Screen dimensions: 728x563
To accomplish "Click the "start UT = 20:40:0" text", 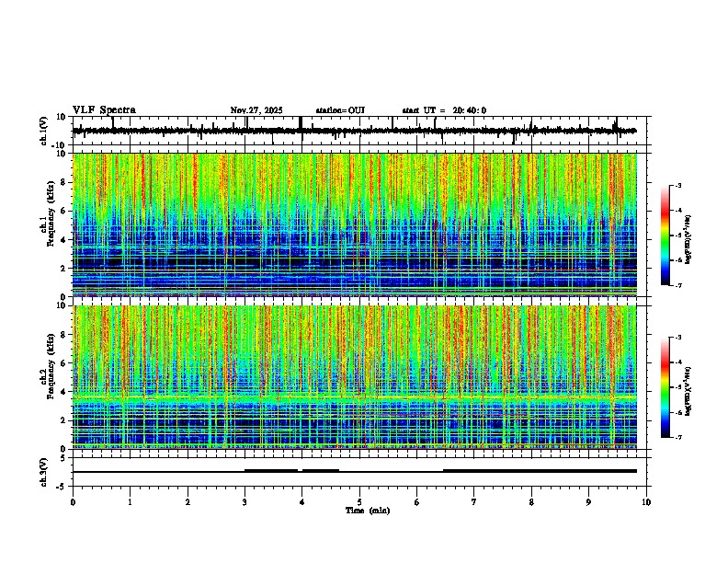I will 444,110.
